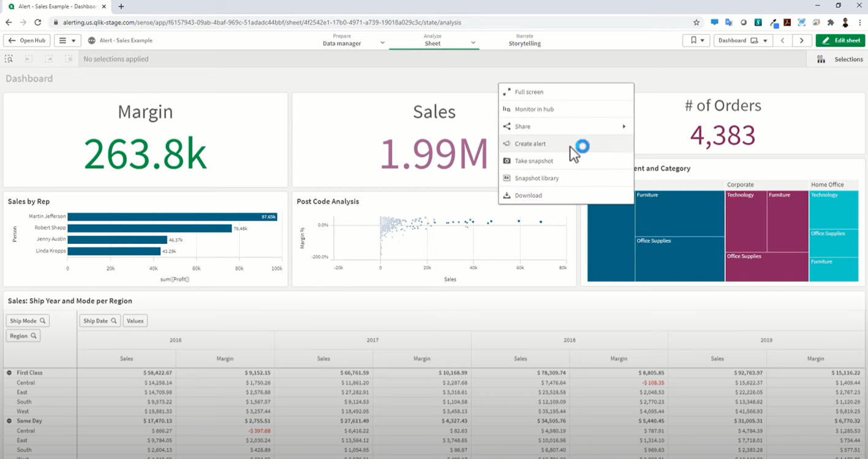Image resolution: width=868 pixels, height=459 pixels.
Task: Open Snapshot library from menu
Action: coord(566,178)
